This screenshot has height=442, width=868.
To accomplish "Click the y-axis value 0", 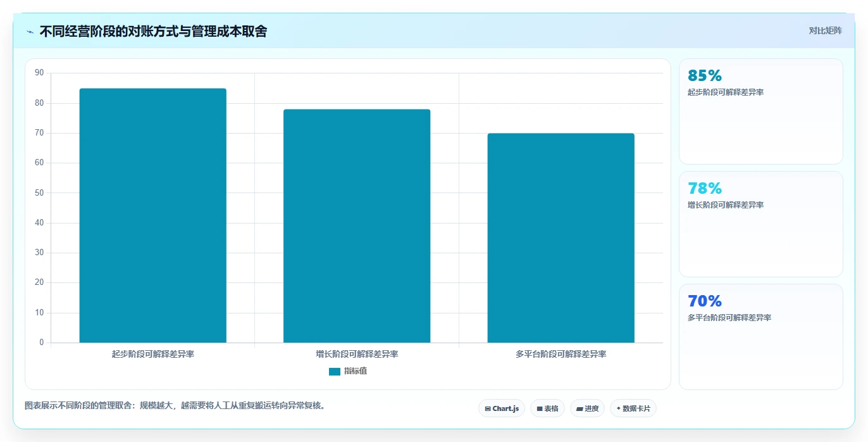I will pos(42,343).
